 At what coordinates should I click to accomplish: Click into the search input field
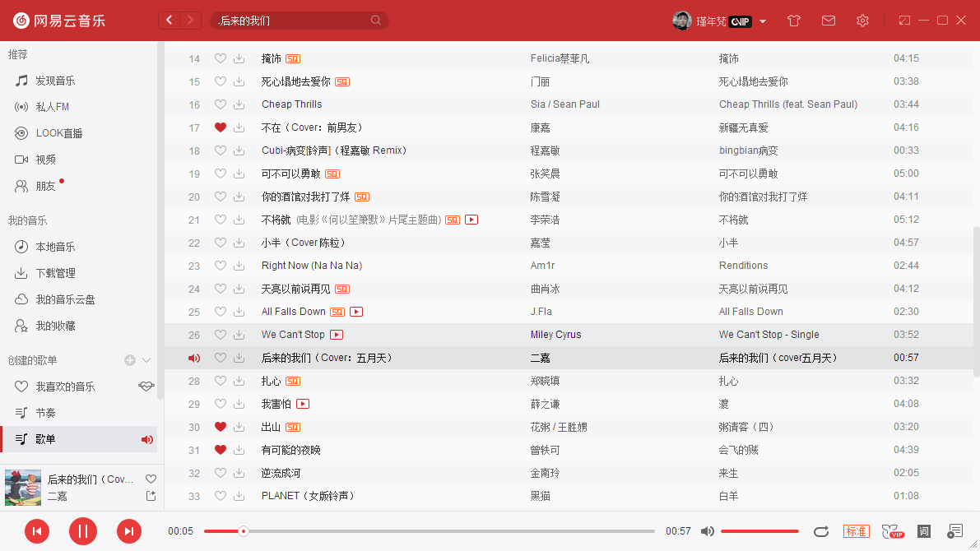[290, 21]
